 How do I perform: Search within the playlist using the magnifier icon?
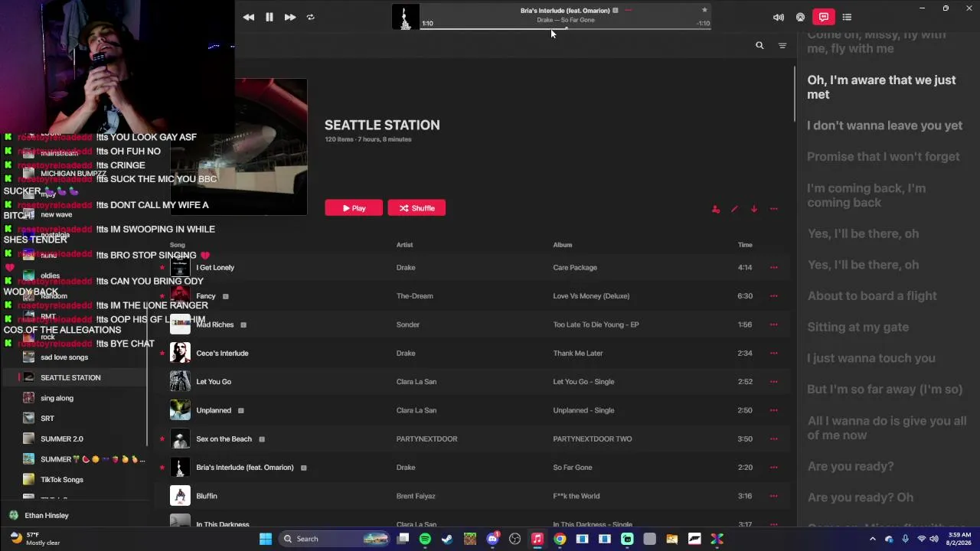coord(759,46)
